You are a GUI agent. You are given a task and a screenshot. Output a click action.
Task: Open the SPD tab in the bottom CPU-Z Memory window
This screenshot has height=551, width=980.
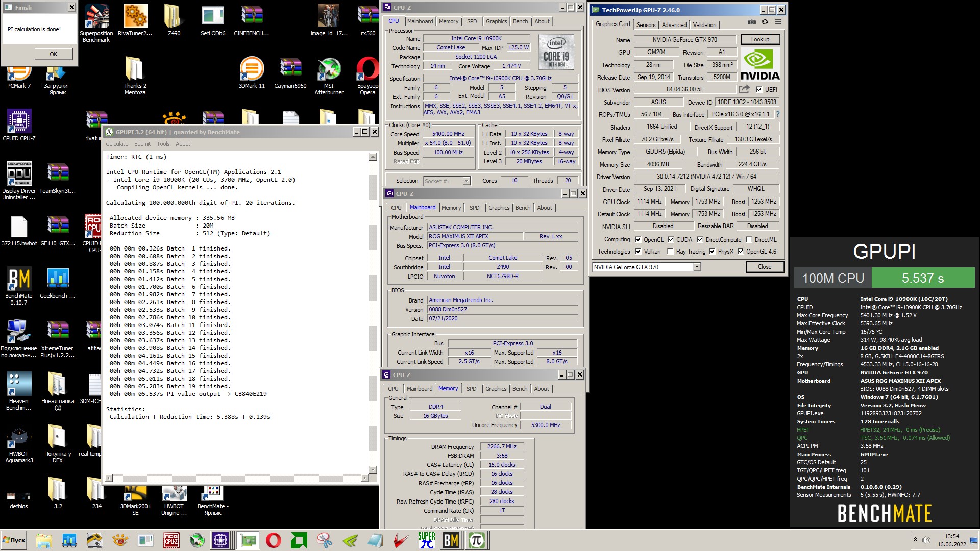click(x=471, y=389)
